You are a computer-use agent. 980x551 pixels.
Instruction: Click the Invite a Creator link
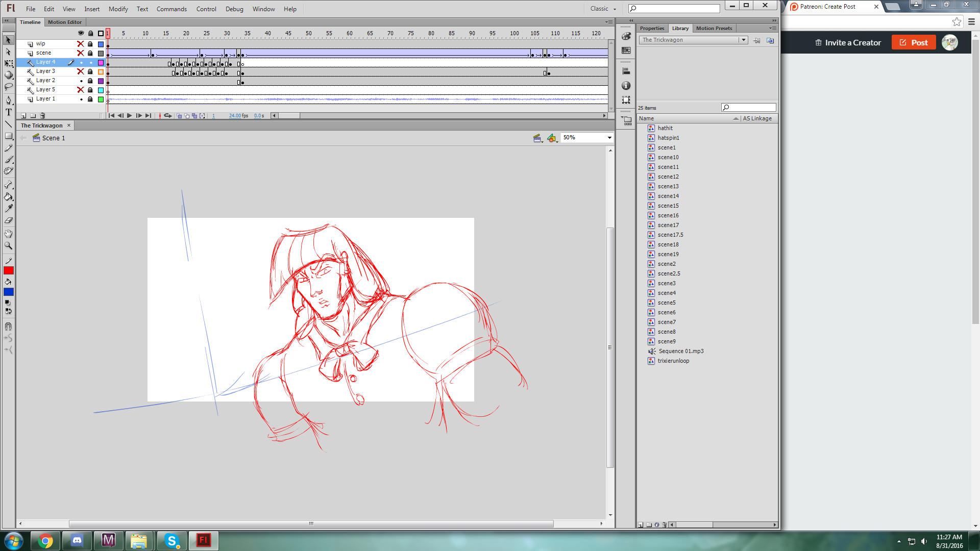tap(848, 43)
